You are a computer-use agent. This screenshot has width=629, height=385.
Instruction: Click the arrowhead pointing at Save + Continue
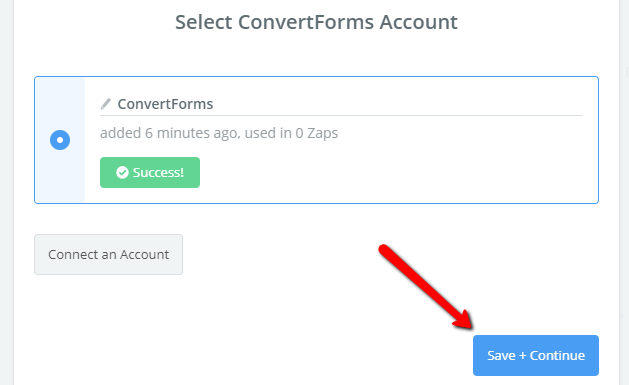(463, 320)
